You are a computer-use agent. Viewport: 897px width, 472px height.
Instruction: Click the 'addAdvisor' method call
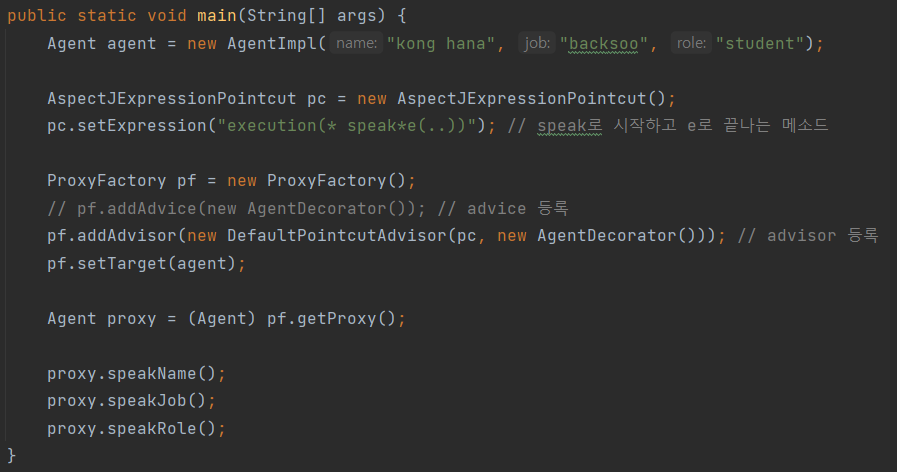(x=127, y=236)
